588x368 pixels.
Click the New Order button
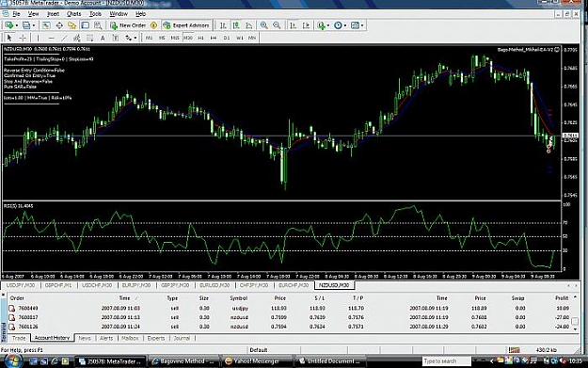[128, 25]
